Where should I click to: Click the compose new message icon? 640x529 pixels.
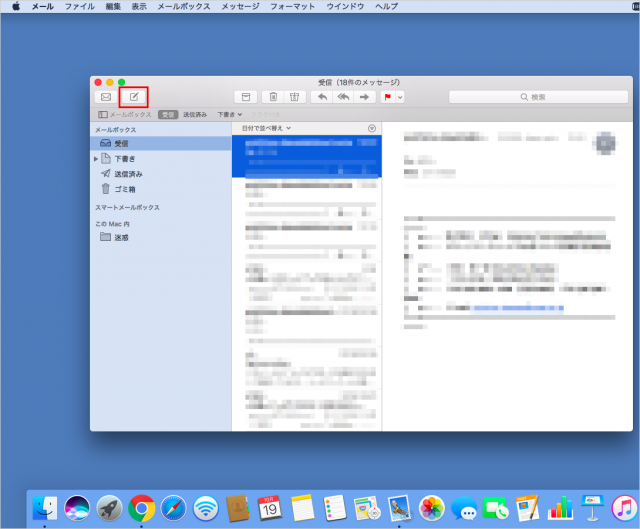click(133, 97)
